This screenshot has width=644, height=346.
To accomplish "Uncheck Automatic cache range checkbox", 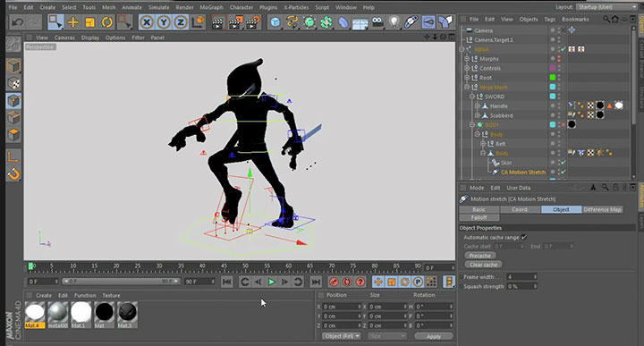I will coord(524,237).
